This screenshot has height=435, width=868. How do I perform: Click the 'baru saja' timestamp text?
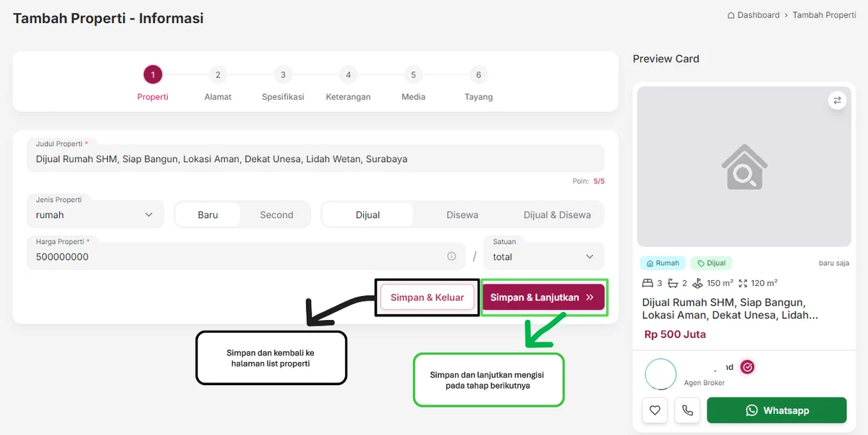pyautogui.click(x=834, y=263)
